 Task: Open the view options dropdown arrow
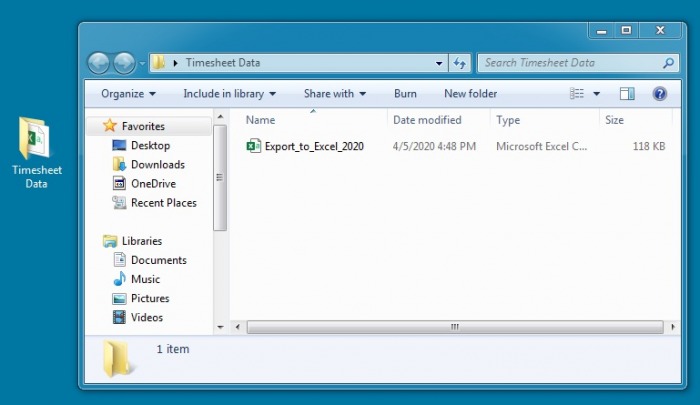click(x=596, y=94)
